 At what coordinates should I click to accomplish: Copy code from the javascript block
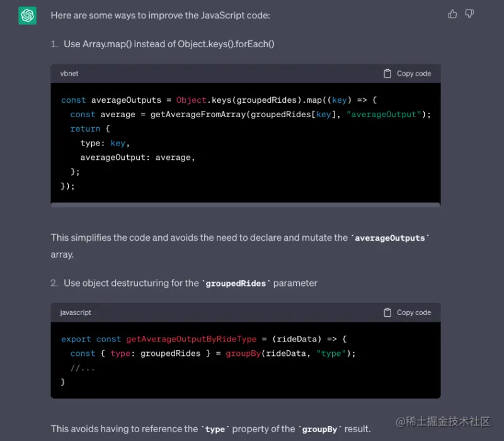pos(407,312)
